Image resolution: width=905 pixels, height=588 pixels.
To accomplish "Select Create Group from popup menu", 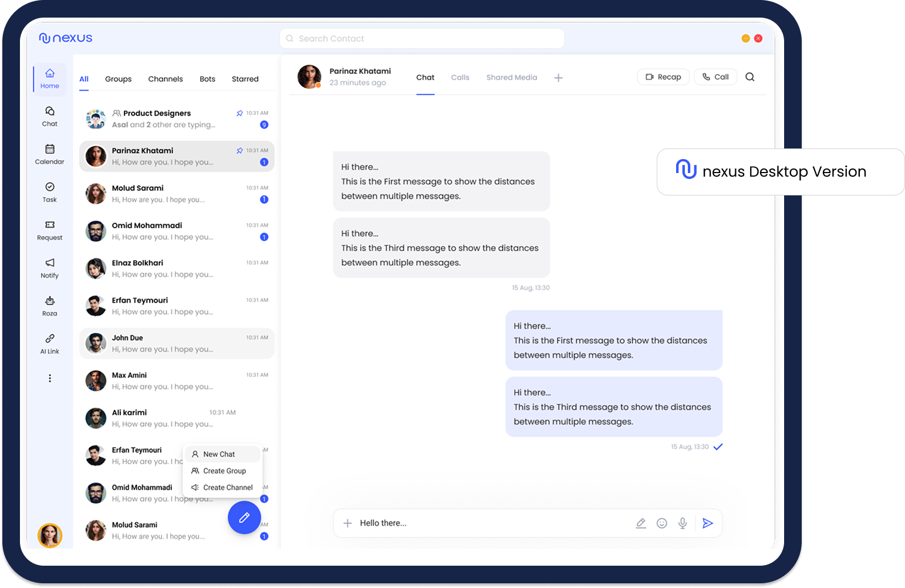I will 224,471.
